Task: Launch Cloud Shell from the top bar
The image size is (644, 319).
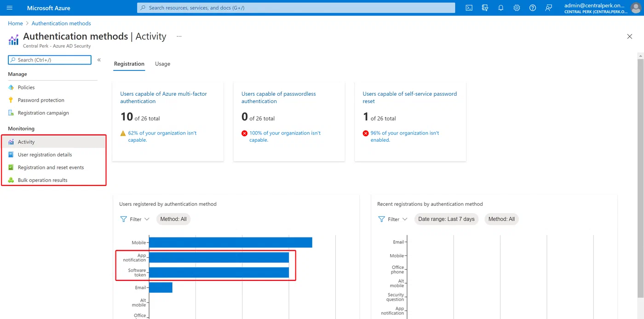Action: click(469, 8)
